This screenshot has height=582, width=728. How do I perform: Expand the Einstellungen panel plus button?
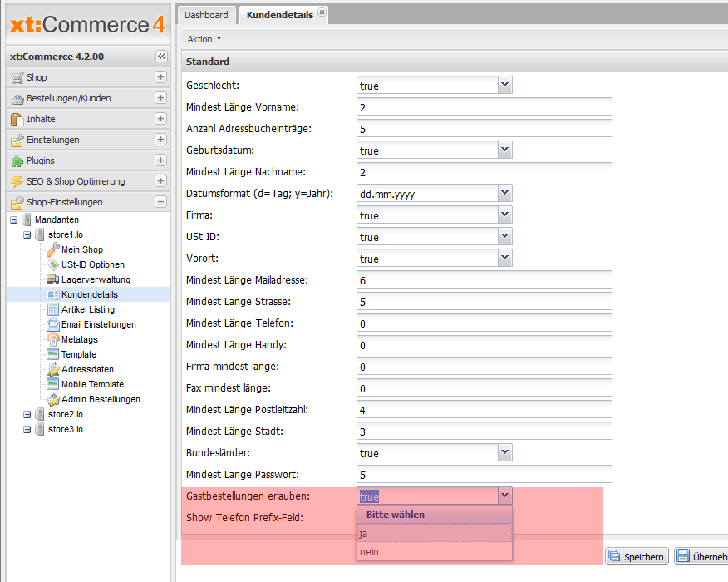pos(160,140)
